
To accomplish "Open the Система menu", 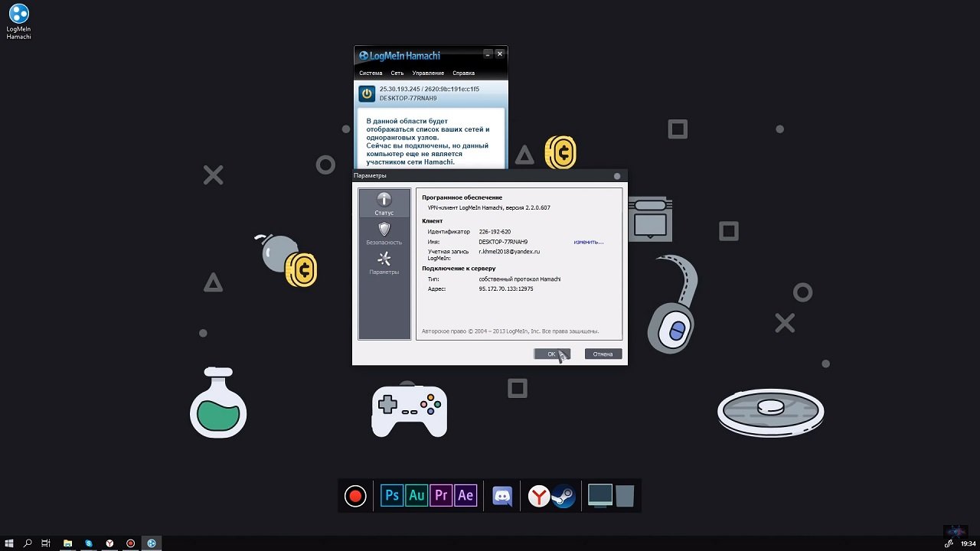I will pos(371,73).
